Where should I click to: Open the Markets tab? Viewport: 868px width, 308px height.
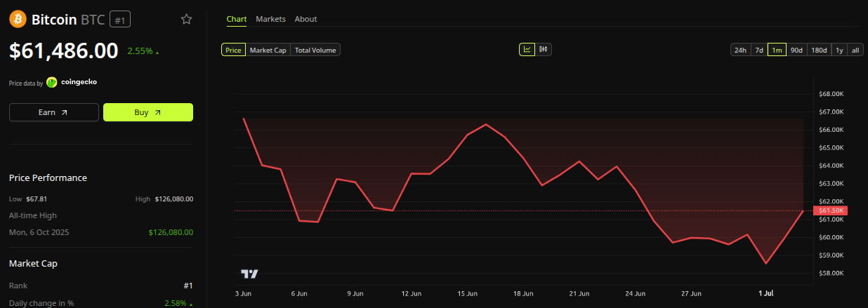(270, 19)
